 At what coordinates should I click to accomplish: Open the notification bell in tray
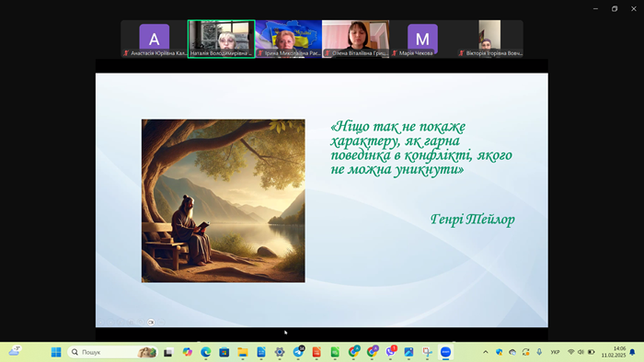[x=633, y=352]
